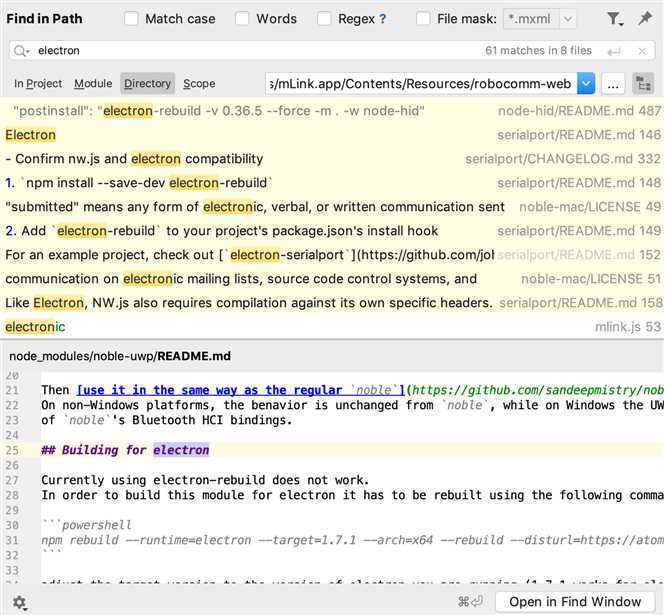Image resolution: width=664 pixels, height=615 pixels.
Task: Click the Currently using electron-rebuild does not work line
Action: [205, 480]
